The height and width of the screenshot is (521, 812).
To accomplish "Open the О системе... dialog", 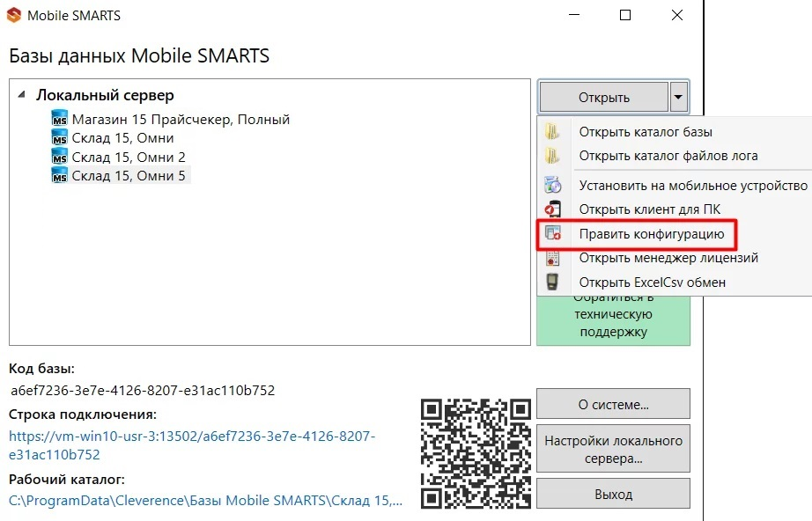I will point(613,404).
